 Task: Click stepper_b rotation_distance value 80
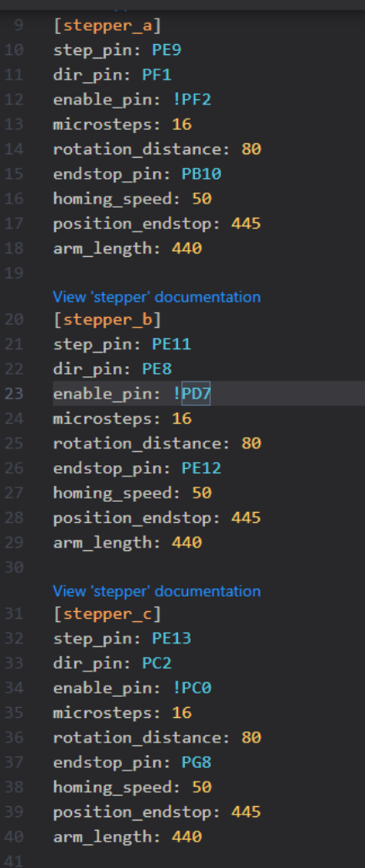(251, 442)
